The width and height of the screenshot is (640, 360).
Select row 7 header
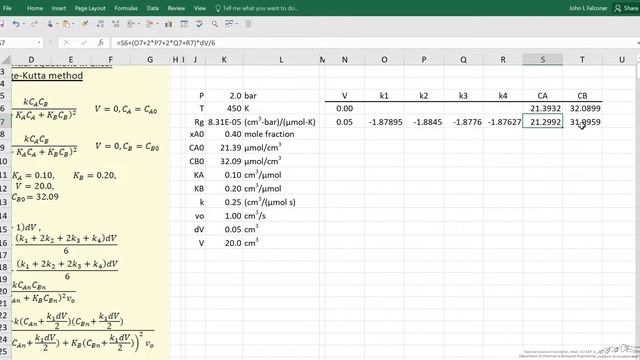coord(4,122)
